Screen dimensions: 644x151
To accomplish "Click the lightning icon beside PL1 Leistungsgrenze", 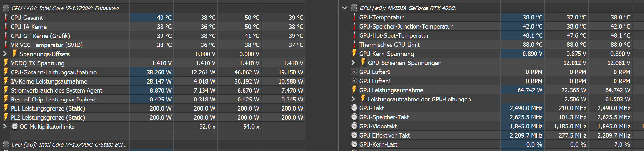I will click(6, 108).
